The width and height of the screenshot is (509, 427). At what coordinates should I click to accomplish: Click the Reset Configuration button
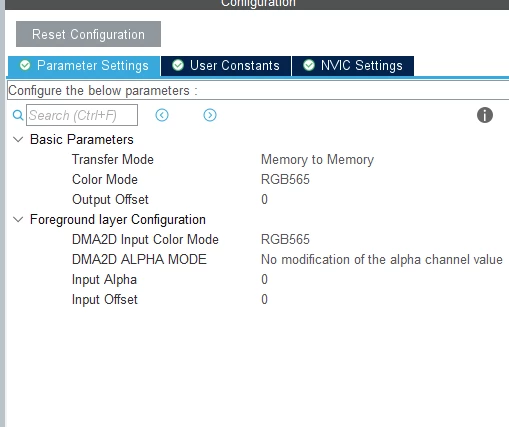click(88, 34)
